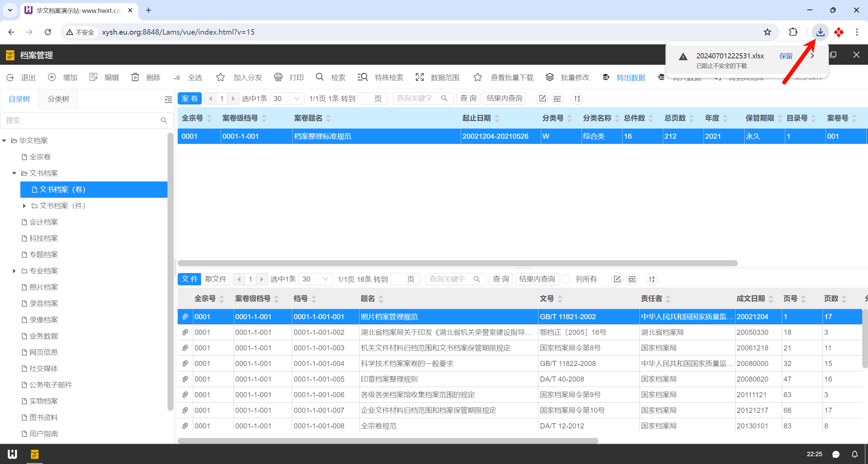Click the Print (打印) toolbar icon
868x464 pixels.
tap(278, 77)
